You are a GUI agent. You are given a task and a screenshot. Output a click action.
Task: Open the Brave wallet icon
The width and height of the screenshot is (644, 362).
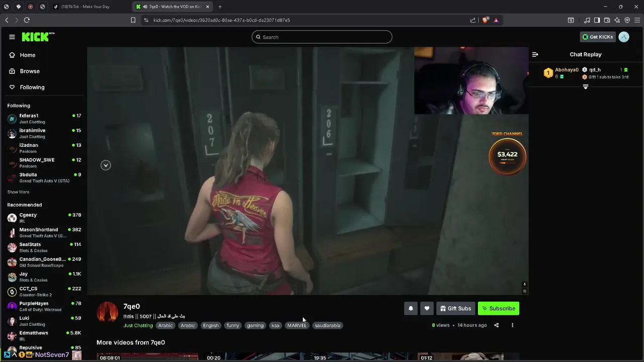click(x=607, y=20)
